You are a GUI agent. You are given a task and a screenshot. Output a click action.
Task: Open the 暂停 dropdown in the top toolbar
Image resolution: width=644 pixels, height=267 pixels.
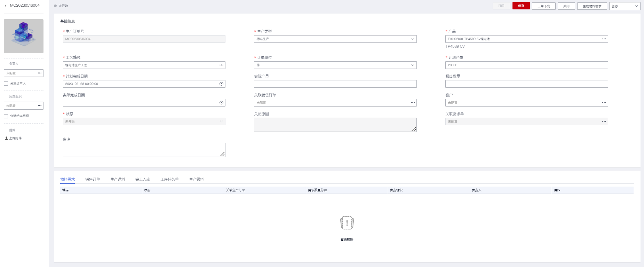point(625,6)
